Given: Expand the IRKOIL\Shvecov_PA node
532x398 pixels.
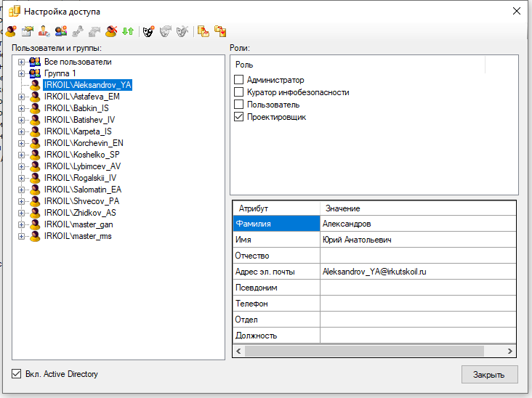Looking at the screenshot, I should click(21, 201).
